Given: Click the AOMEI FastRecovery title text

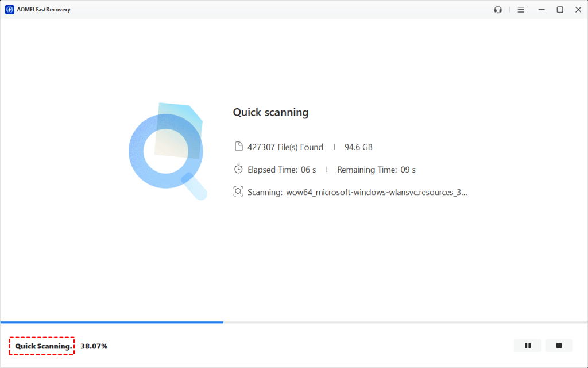Looking at the screenshot, I should tap(44, 10).
